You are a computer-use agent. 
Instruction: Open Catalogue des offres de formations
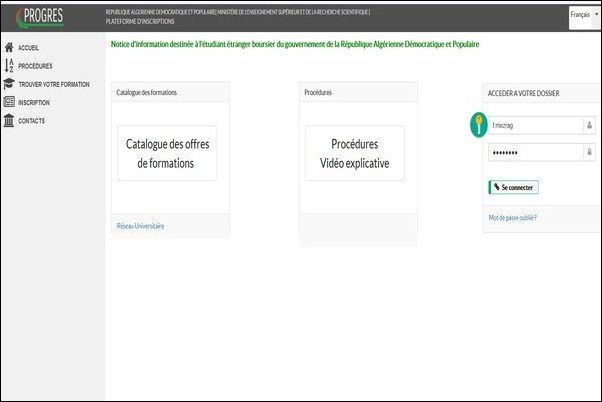pyautogui.click(x=166, y=153)
